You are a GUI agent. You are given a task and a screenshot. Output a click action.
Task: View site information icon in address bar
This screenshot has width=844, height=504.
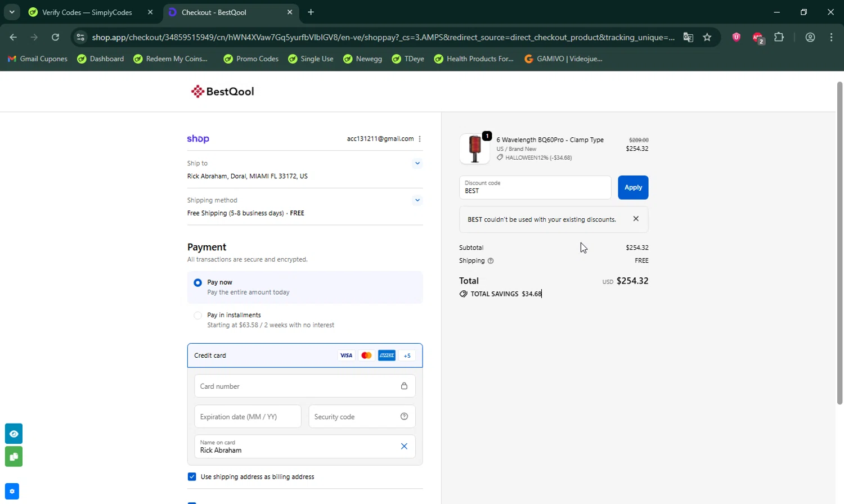point(80,37)
